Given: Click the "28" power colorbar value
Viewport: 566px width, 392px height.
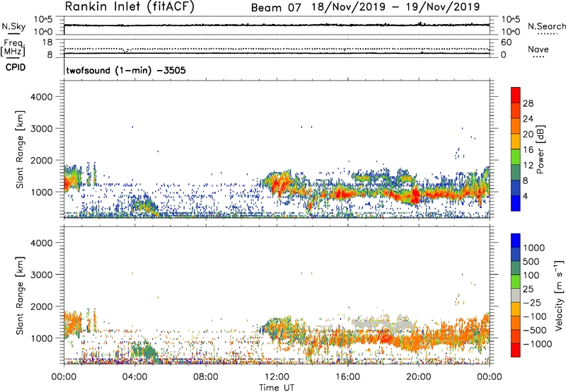Looking at the screenshot, I should click(528, 103).
